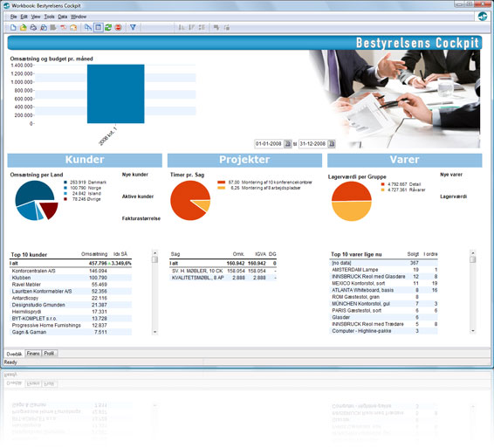Click the New document toolbar icon
494x448 pixels.
click(x=13, y=28)
